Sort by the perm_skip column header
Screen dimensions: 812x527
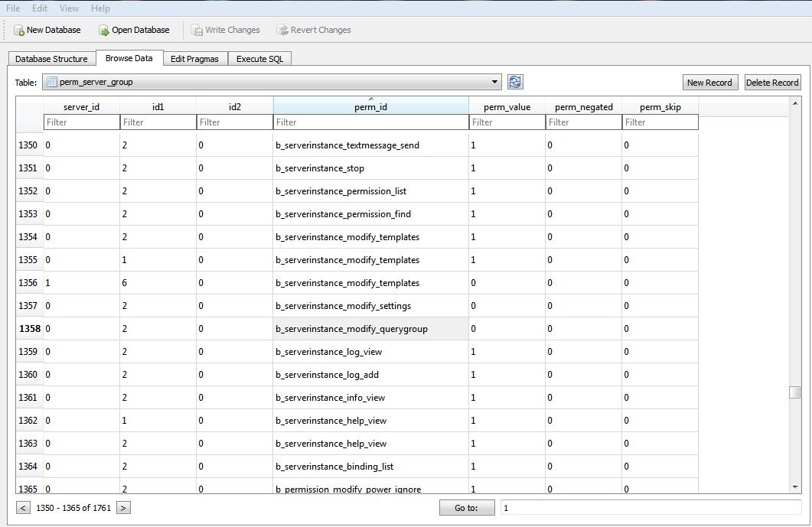(x=660, y=106)
